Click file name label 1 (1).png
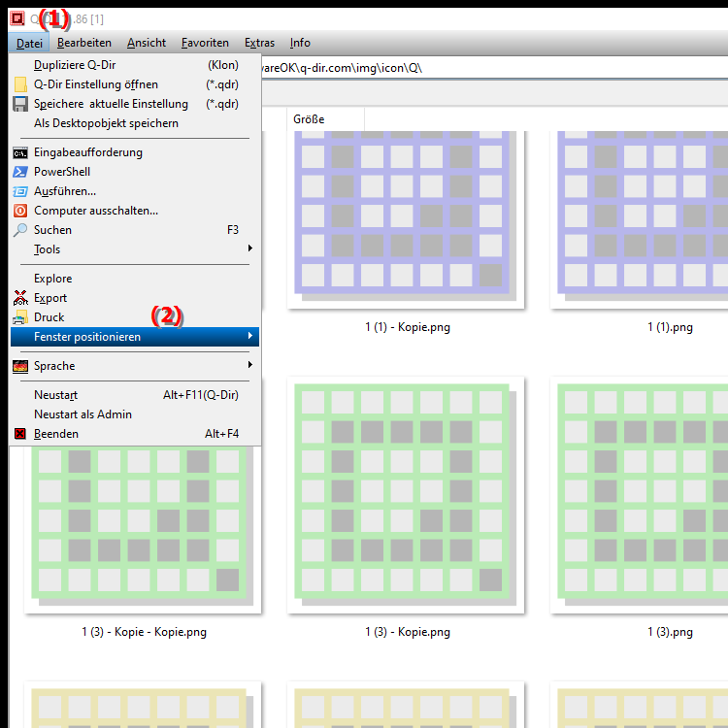The height and width of the screenshot is (728, 728). point(670,327)
